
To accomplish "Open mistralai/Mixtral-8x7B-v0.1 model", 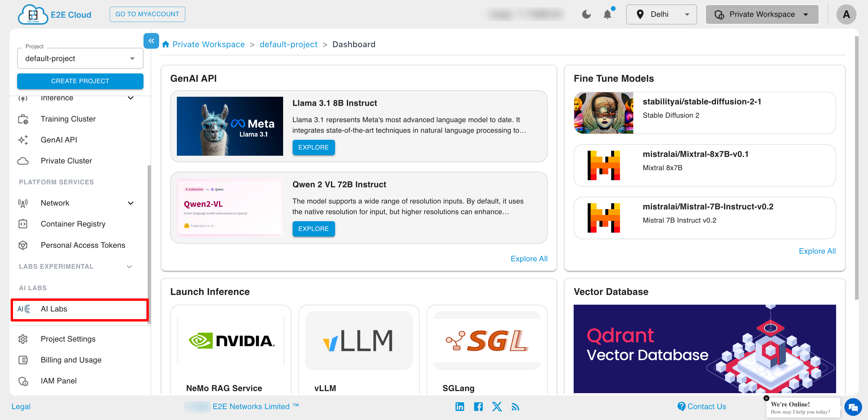I will coord(704,165).
